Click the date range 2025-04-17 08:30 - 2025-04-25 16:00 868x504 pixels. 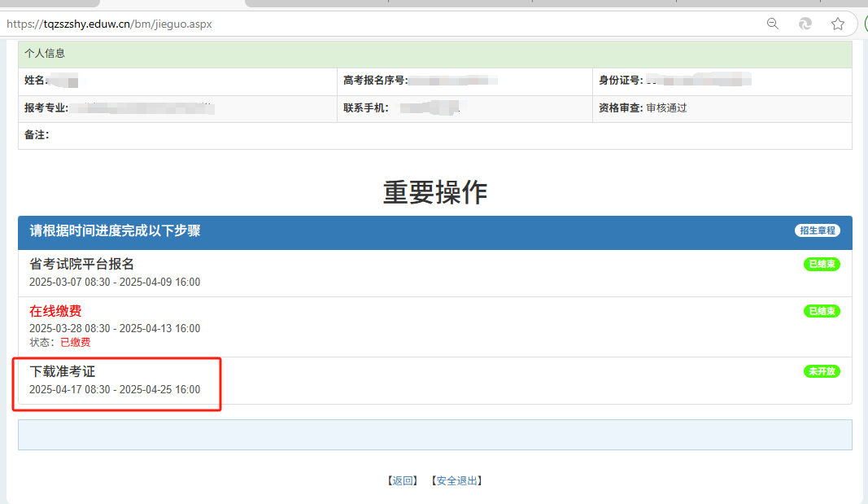point(115,389)
